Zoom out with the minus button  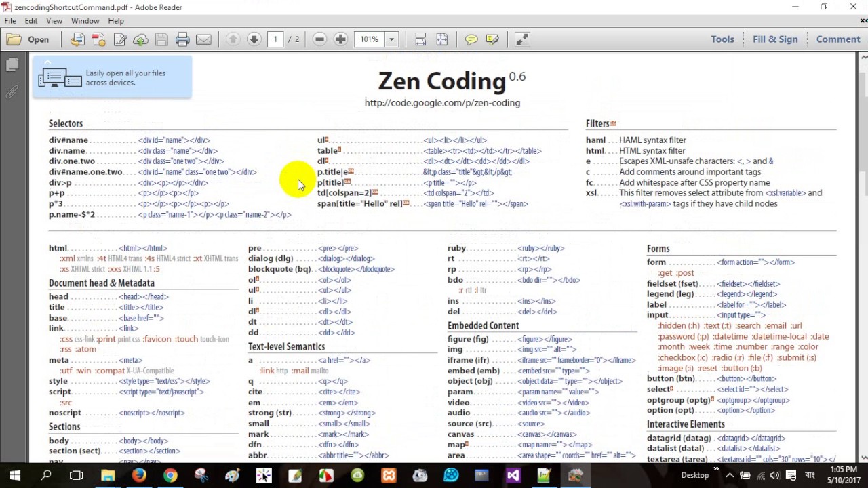(319, 39)
